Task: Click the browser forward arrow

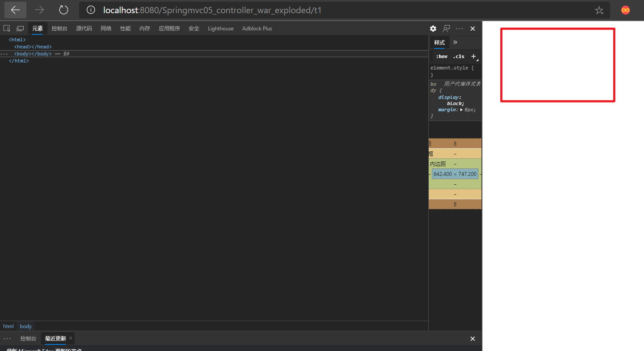Action: tap(40, 10)
